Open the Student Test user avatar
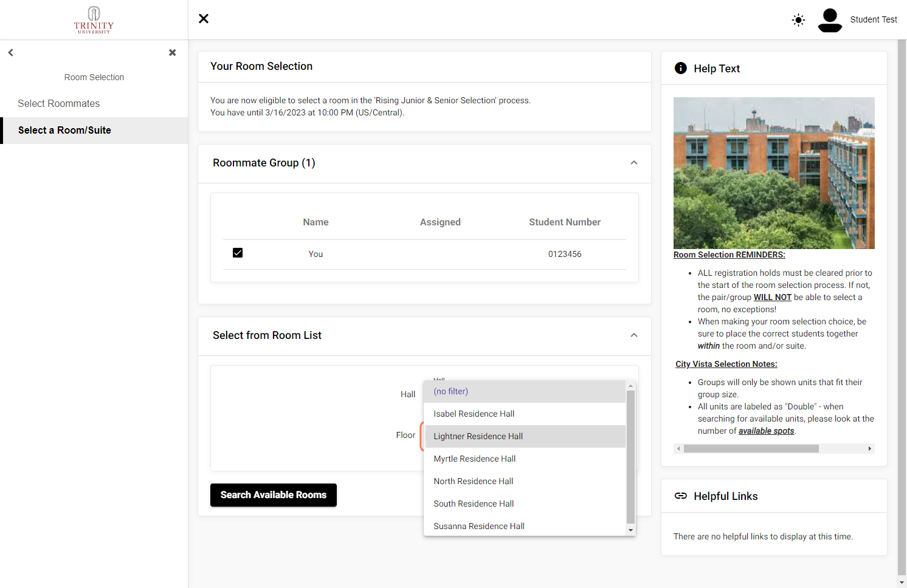Screen dimensions: 907x588 (x=830, y=20)
